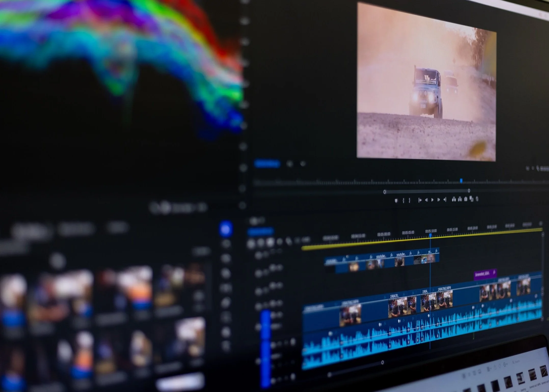Click the Add Marker button in Program Monitor

pyautogui.click(x=396, y=201)
